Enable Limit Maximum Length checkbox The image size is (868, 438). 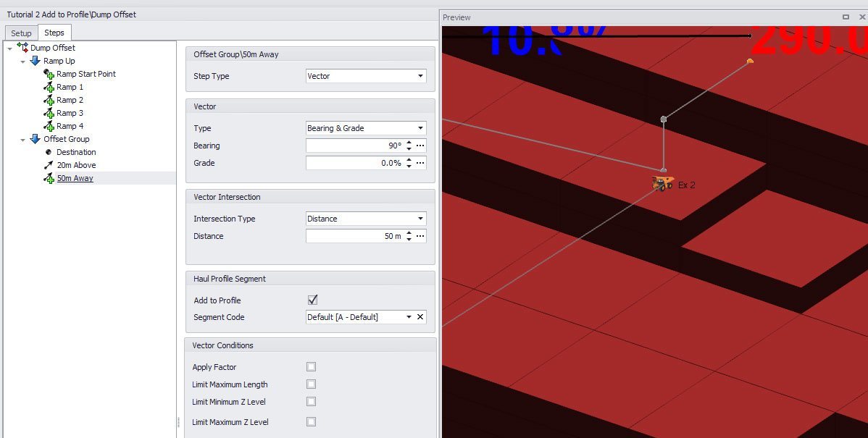(311, 384)
